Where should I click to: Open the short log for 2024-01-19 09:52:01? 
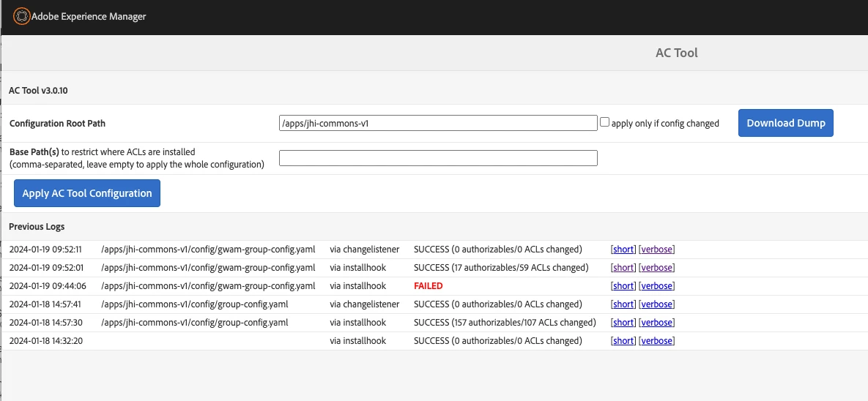(623, 268)
